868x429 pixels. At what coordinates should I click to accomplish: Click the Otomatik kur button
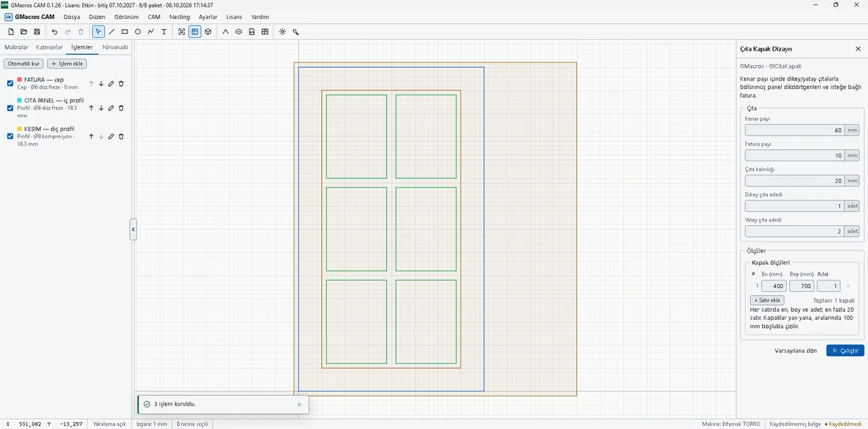pos(24,64)
